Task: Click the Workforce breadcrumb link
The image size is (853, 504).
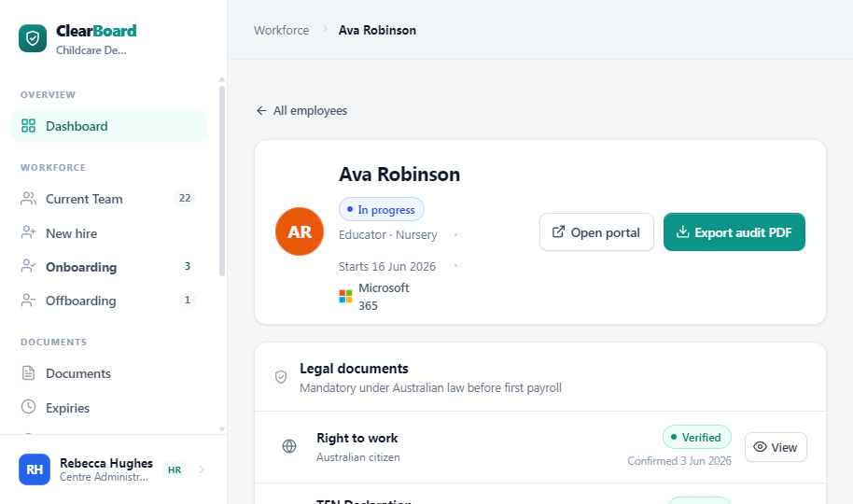Action: point(281,30)
